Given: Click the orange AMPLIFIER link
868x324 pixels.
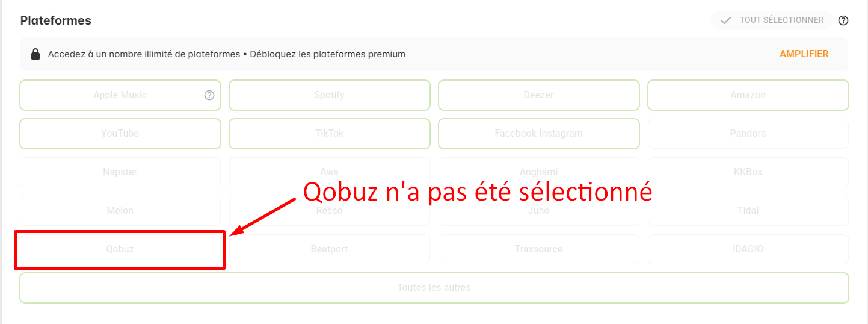Looking at the screenshot, I should pos(804,54).
